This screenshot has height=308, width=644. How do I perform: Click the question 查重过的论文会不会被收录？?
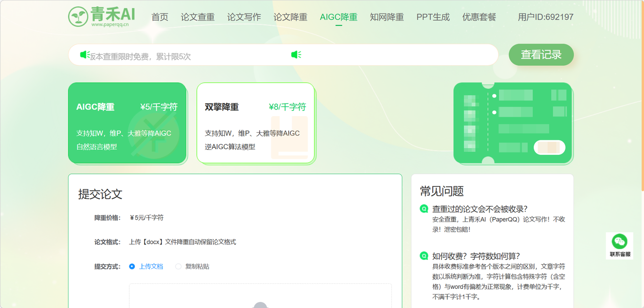point(480,209)
